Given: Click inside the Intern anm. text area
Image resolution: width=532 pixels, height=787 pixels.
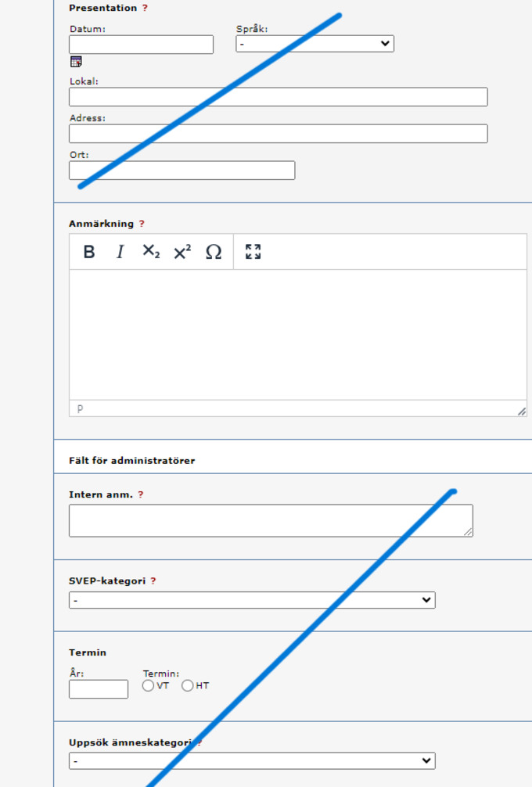Looking at the screenshot, I should click(x=270, y=520).
